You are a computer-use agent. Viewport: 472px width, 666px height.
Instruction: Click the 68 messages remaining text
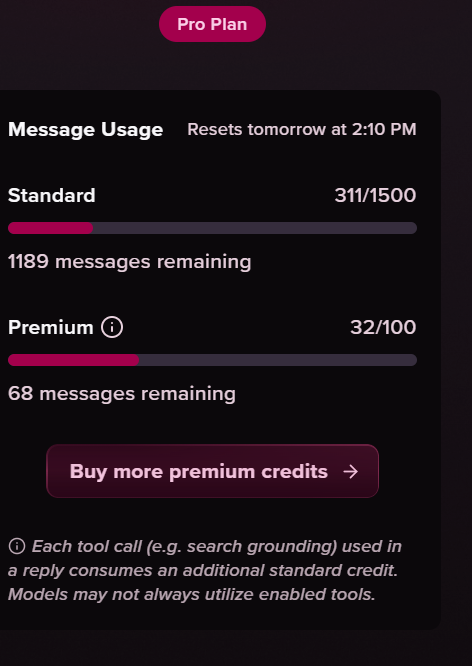122,394
